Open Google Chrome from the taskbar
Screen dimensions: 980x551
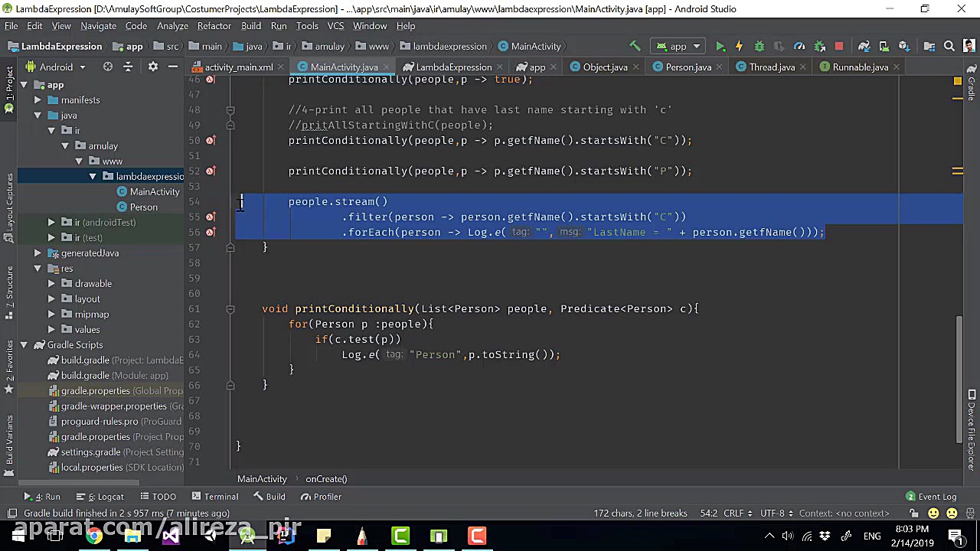[x=93, y=536]
